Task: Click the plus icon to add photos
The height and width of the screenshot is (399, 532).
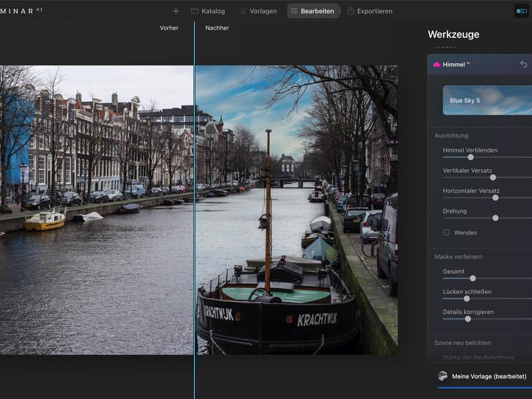Action: pyautogui.click(x=175, y=11)
